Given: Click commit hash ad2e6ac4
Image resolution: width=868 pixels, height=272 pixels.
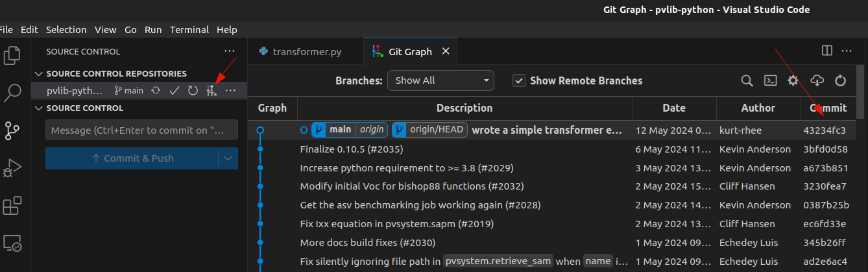Looking at the screenshot, I should pos(825,262).
